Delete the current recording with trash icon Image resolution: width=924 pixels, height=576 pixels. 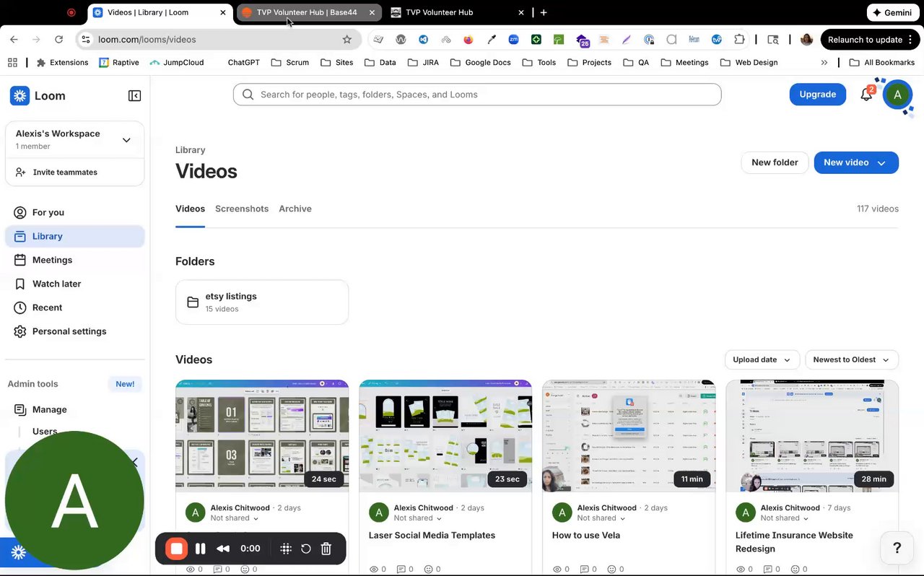click(x=326, y=549)
